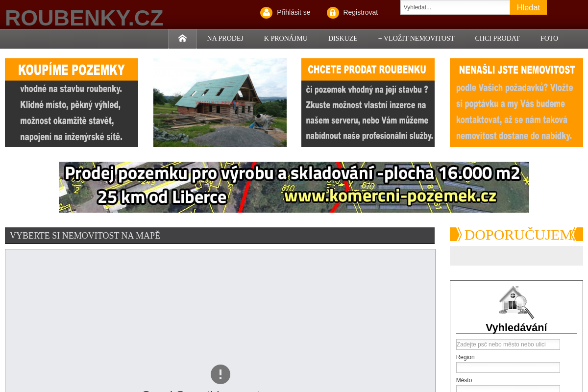588x392 pixels.
Task: Open the log house construction photo
Action: pos(220,102)
